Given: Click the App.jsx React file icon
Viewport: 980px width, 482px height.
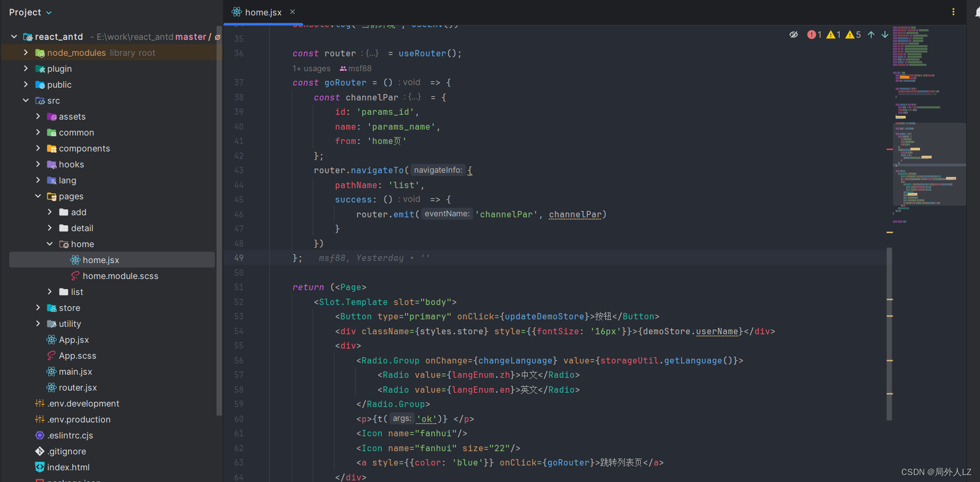Looking at the screenshot, I should point(51,340).
